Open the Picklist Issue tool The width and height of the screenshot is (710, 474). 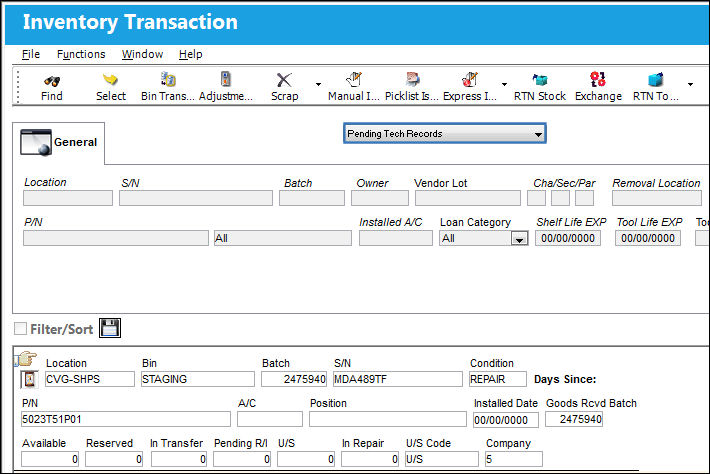tap(412, 80)
